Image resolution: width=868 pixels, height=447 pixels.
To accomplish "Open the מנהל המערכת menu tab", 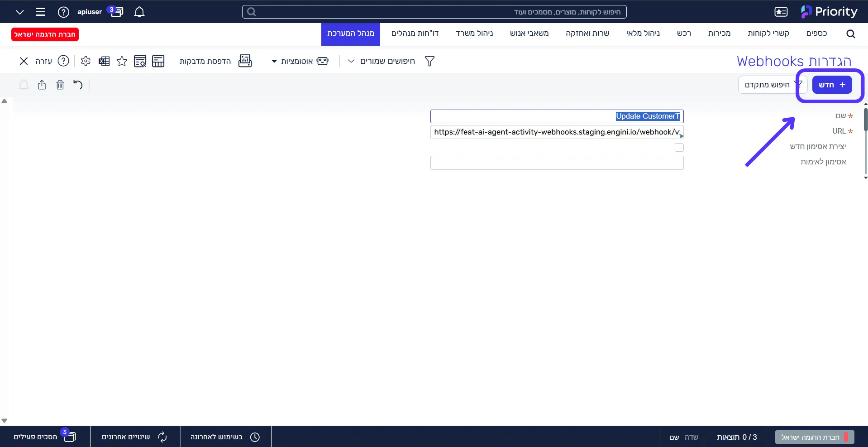I will pos(351,34).
